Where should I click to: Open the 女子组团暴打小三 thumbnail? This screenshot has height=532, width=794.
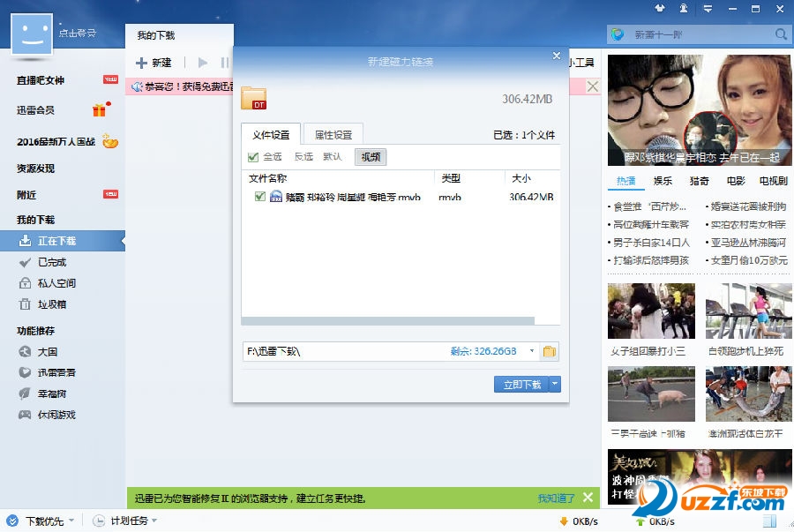click(651, 311)
